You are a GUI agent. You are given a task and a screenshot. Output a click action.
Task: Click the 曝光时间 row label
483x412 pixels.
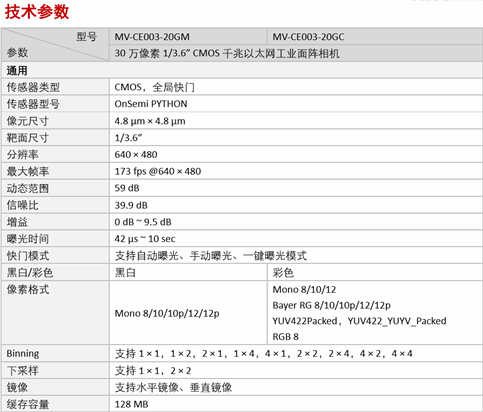pos(28,239)
